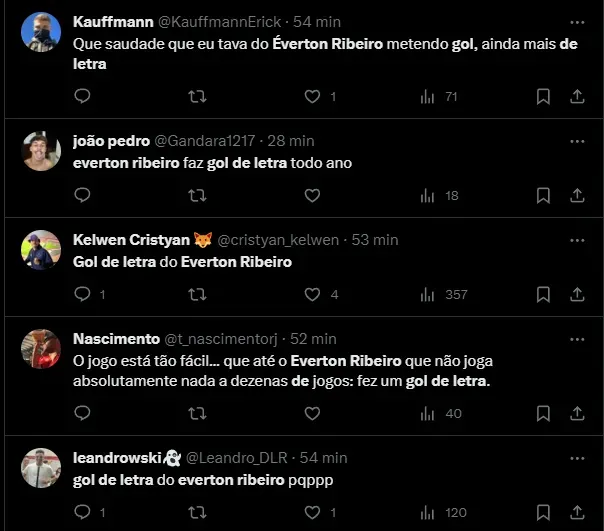Open the @Leandro_DLR handle link
Image resolution: width=604 pixels, height=531 pixels.
(236, 458)
